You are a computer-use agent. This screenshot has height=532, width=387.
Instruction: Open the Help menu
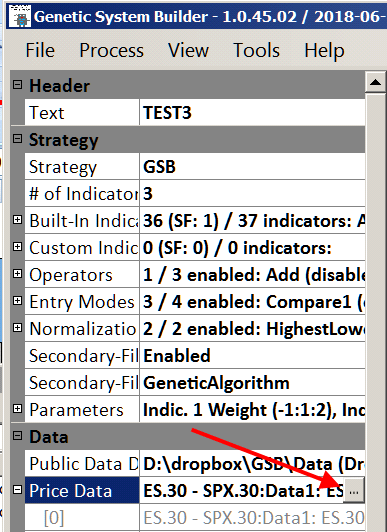coord(324,50)
